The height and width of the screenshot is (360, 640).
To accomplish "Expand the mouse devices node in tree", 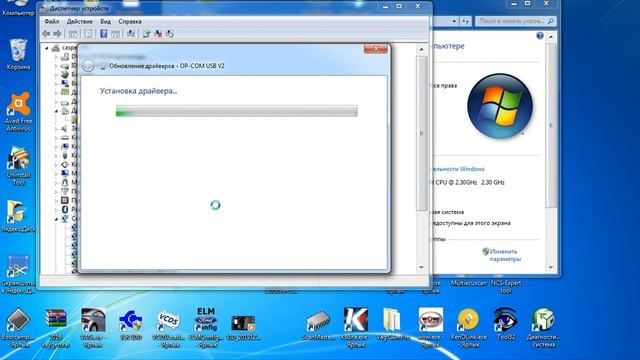I will coord(56,182).
